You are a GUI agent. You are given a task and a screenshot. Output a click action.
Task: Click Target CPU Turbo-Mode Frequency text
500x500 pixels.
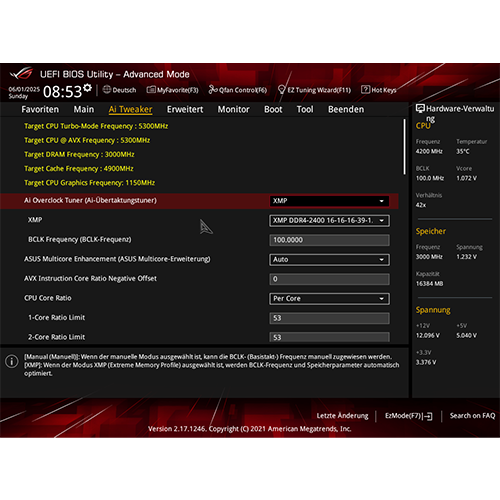point(96,126)
